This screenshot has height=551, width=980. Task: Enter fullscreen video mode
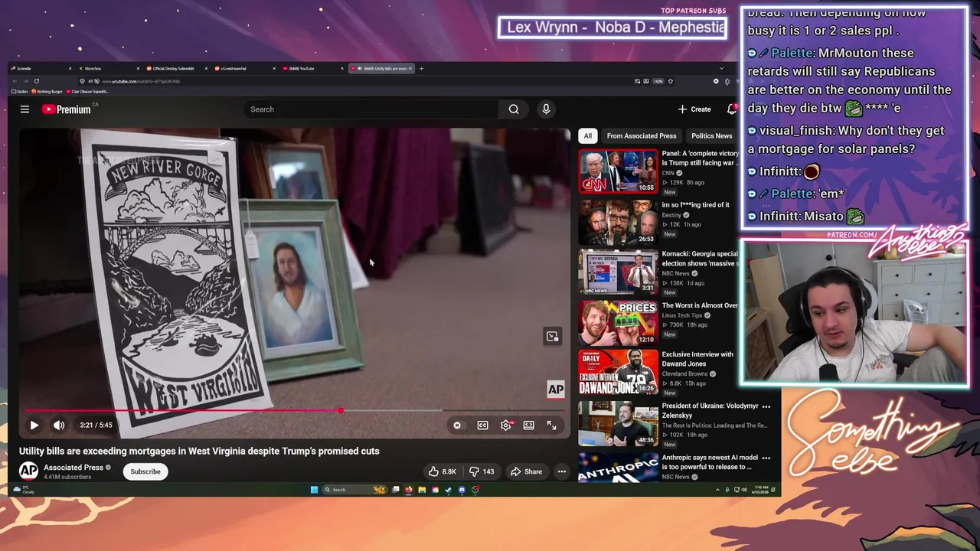(551, 425)
